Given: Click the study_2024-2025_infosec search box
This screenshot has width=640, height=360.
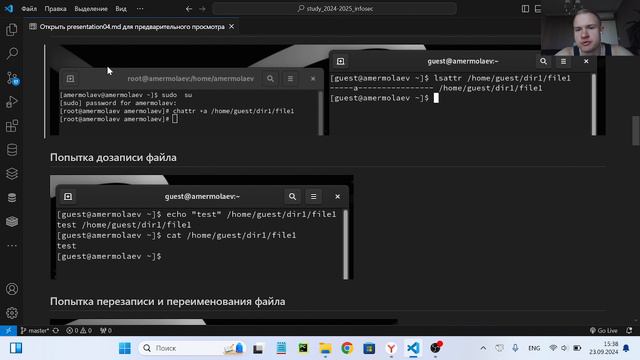Looking at the screenshot, I should coord(334,9).
